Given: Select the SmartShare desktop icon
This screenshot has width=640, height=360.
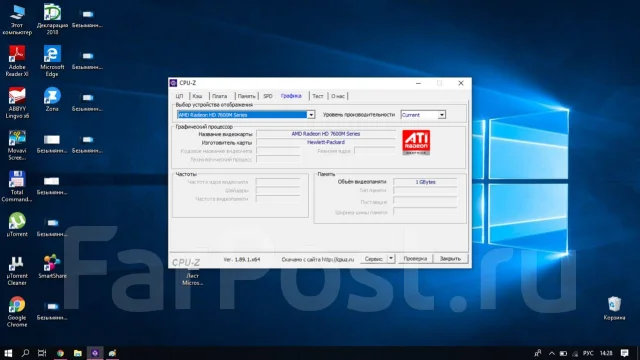Looking at the screenshot, I should [52, 267].
